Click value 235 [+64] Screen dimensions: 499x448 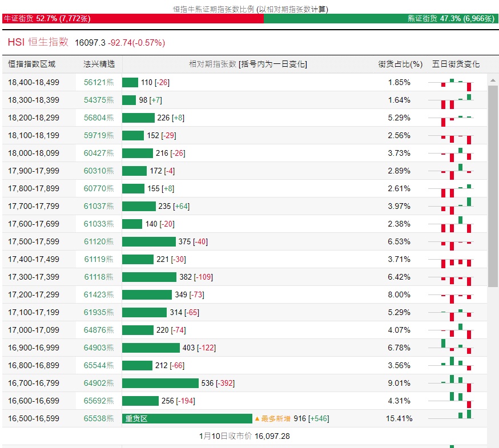click(x=174, y=206)
